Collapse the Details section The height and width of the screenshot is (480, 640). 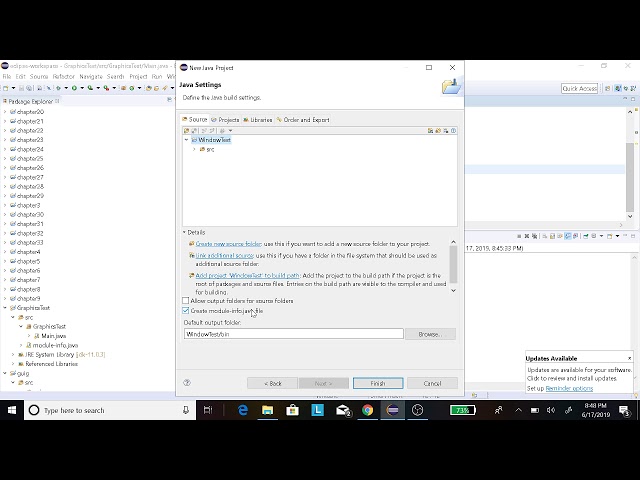[184, 232]
